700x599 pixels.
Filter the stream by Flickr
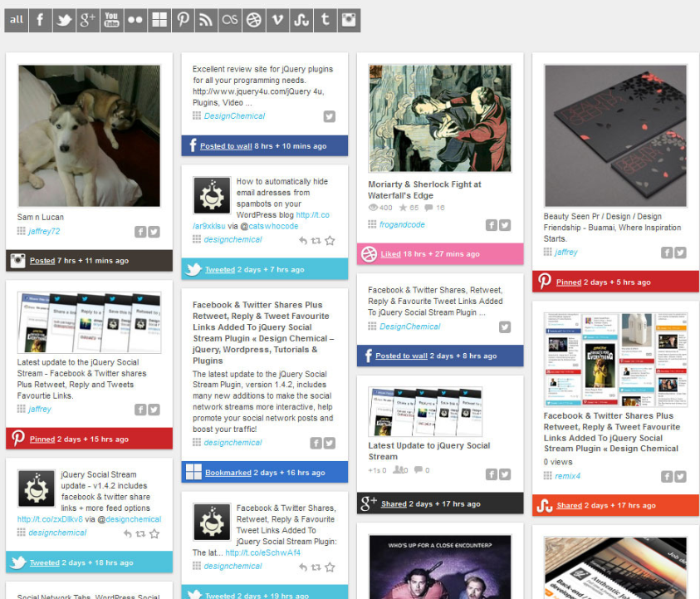tap(135, 20)
